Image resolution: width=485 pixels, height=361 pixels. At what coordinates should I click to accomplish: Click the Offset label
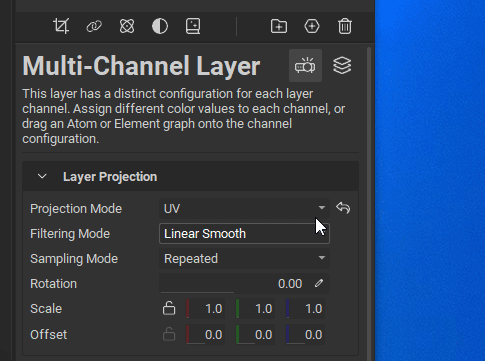49,334
